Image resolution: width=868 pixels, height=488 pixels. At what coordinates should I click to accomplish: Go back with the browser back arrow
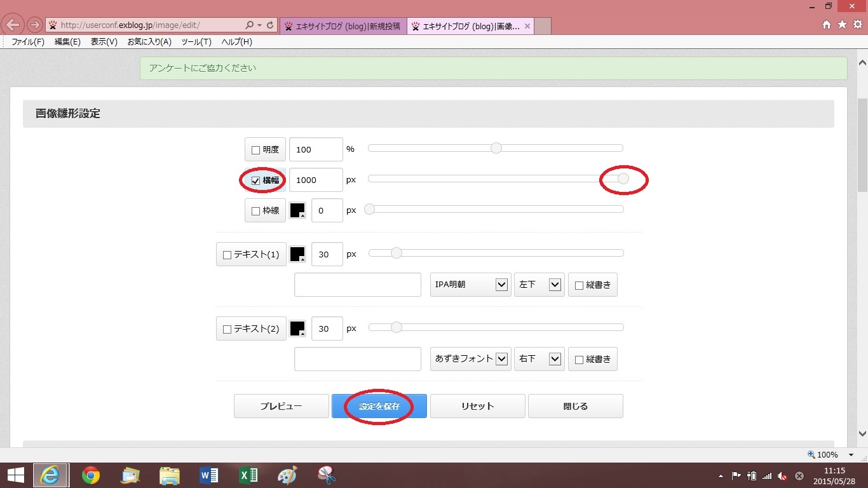(x=13, y=25)
